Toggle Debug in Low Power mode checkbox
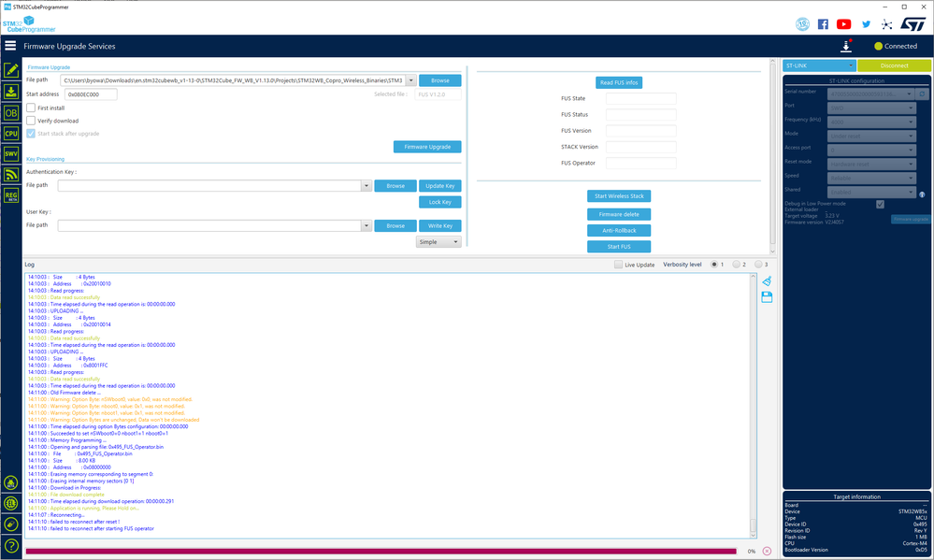The image size is (934, 560). coord(881,205)
